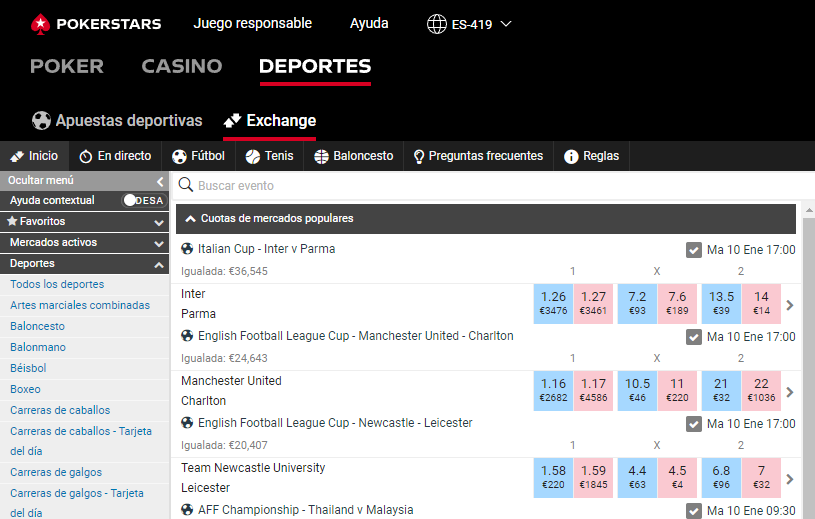Toggle checkbox for Manchester United - Charlton
The image size is (815, 519).
[x=693, y=337]
